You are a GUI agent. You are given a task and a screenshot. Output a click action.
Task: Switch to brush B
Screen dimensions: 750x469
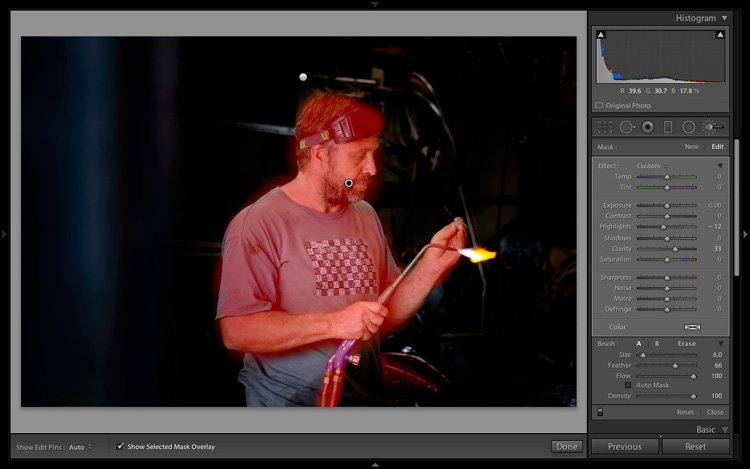pyautogui.click(x=656, y=343)
